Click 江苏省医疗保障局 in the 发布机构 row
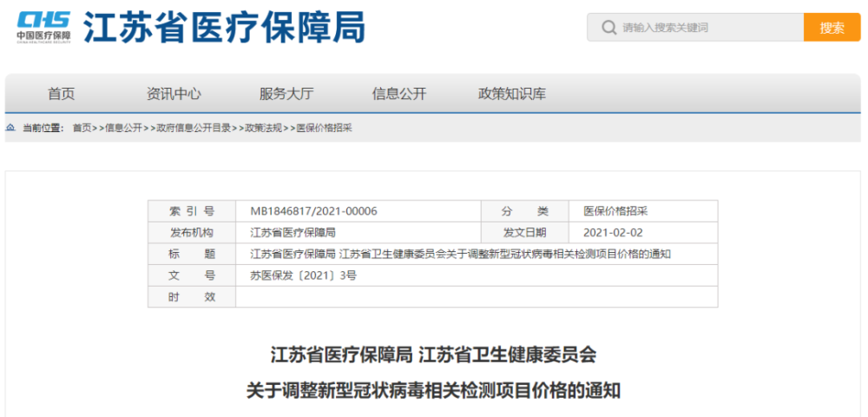 (x=293, y=233)
